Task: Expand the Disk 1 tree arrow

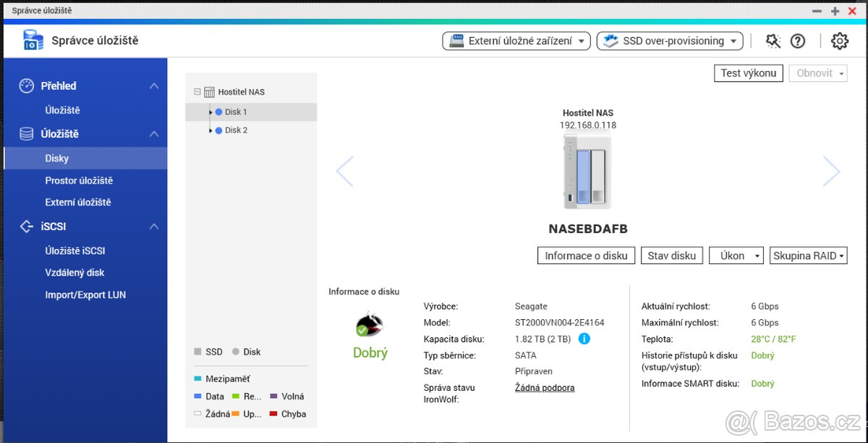Action: (210, 112)
